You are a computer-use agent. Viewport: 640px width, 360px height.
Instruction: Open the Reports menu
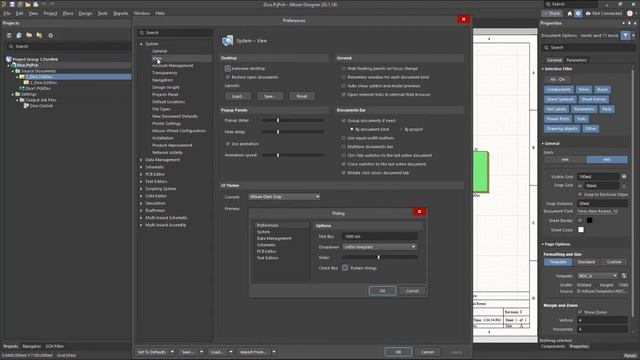pos(120,13)
